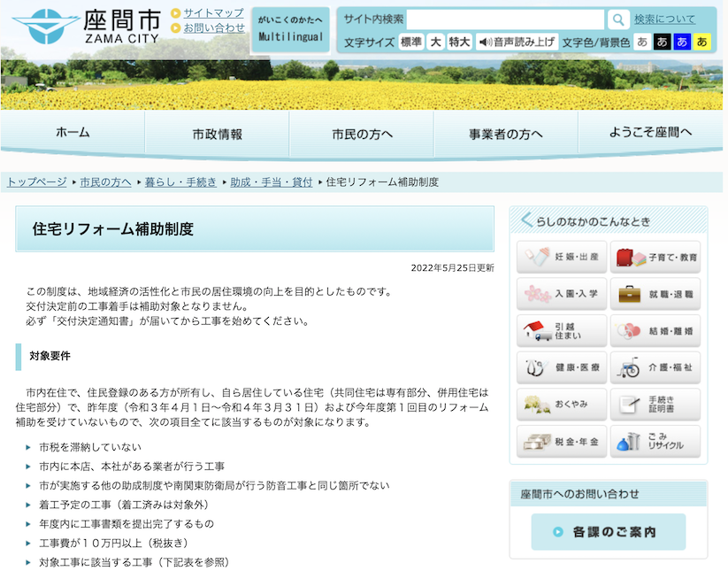This screenshot has width=728, height=571.
Task: Open 市民の方へ navigation tab
Action: tap(362, 134)
